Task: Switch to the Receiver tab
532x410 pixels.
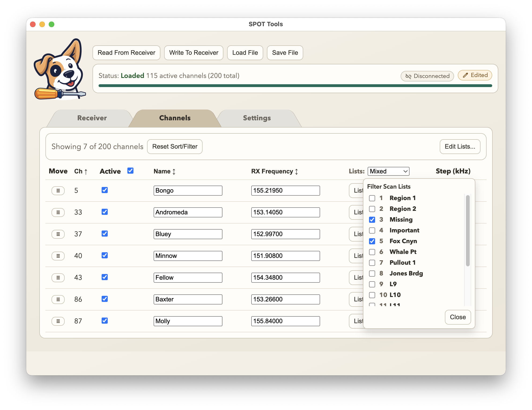Action: (x=92, y=118)
